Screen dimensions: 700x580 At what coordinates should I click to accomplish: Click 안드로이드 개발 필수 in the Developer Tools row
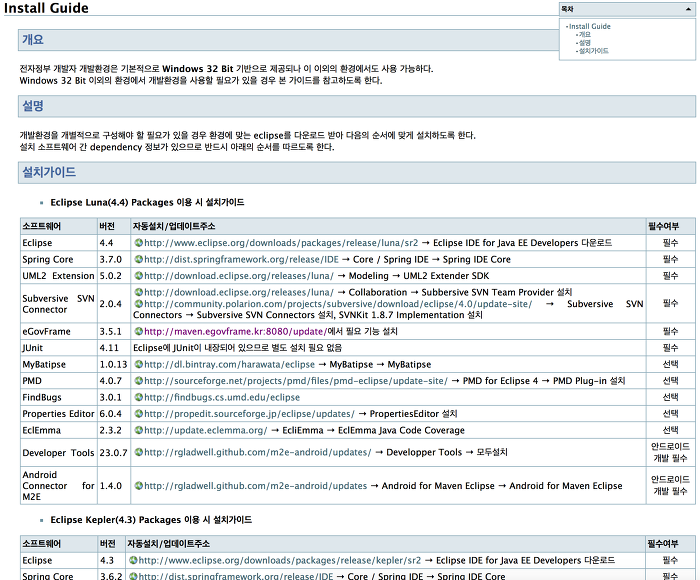point(670,452)
